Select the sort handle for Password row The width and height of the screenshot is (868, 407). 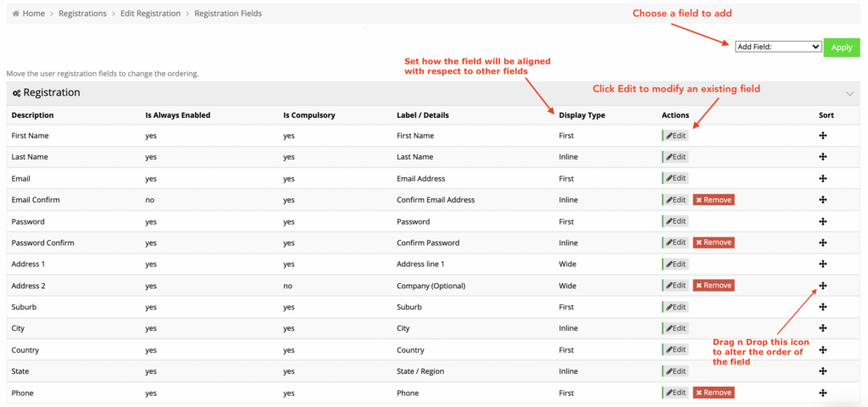(x=822, y=221)
